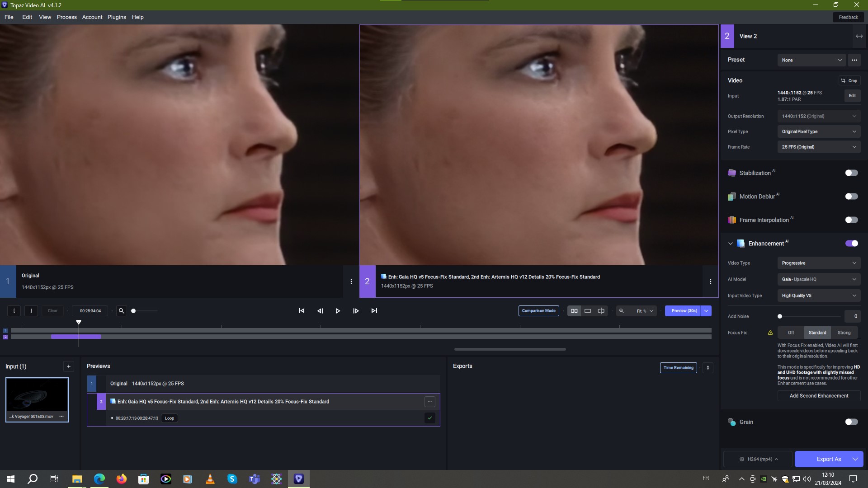Click the Crop button in Video section

(x=849, y=80)
